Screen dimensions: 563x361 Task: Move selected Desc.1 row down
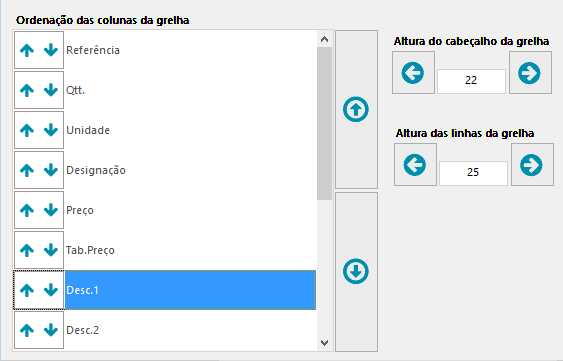(x=51, y=290)
